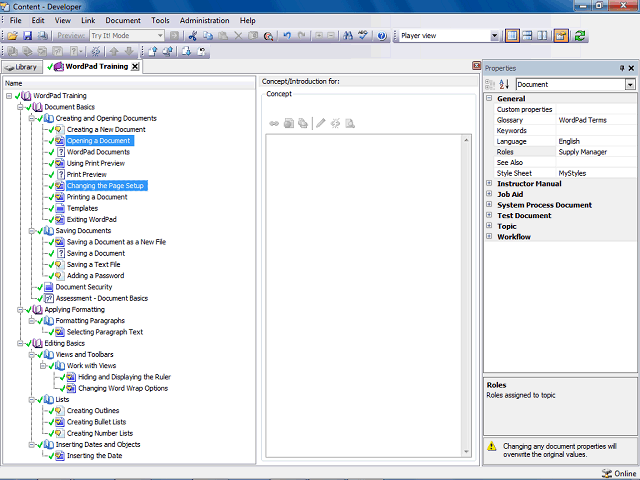Image resolution: width=640 pixels, height=480 pixels.
Task: Collapse the Work with Views tree node
Action: point(43,366)
